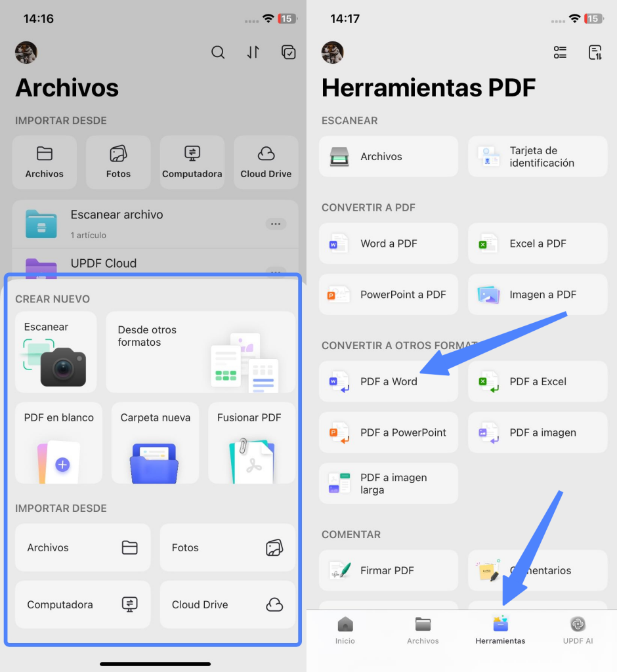Tap the Firmar PDF tool

(389, 570)
